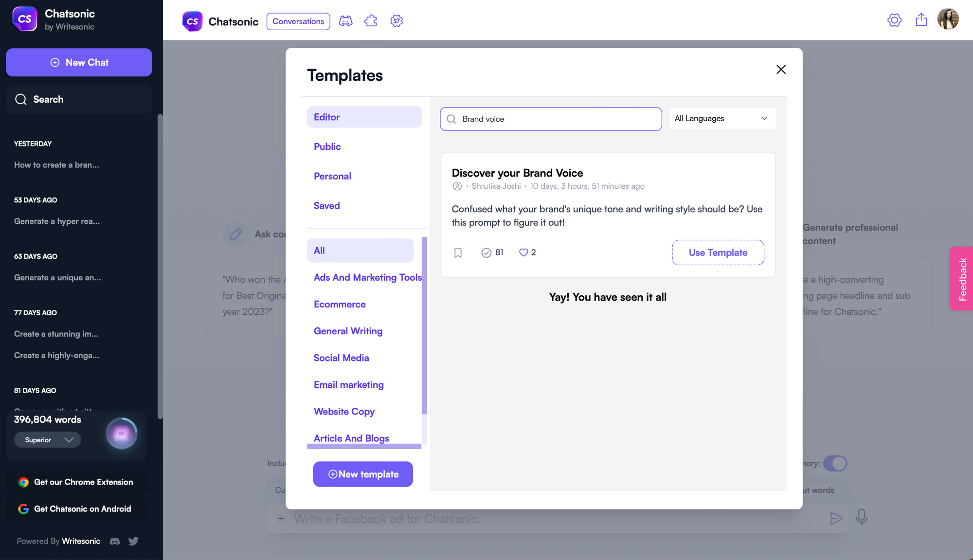Viewport: 973px width, 560px height.
Task: Click the AI persona/avatar icon in header
Action: point(345,20)
